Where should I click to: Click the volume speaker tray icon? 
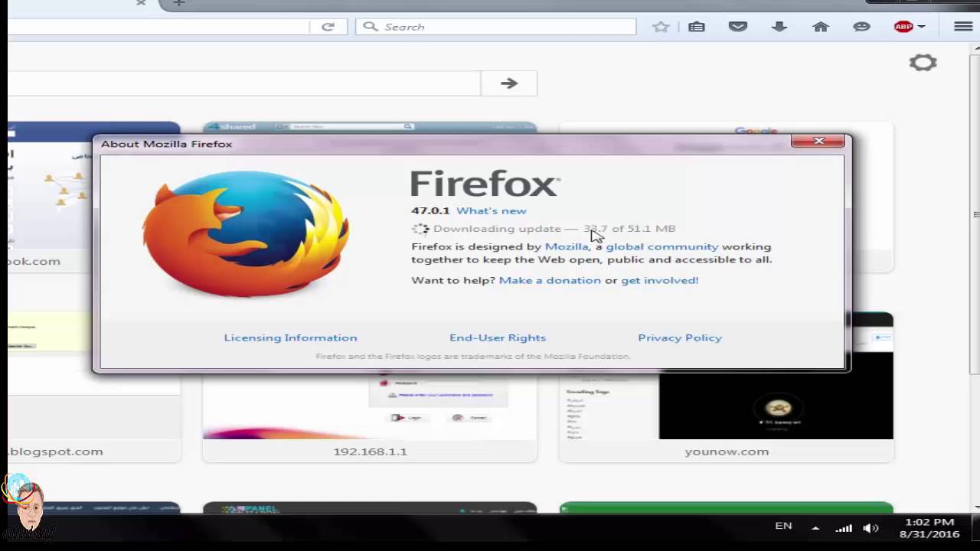(x=871, y=528)
